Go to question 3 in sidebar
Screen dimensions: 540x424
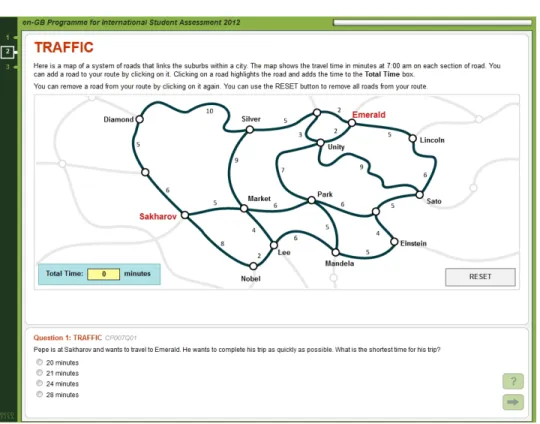8,66
